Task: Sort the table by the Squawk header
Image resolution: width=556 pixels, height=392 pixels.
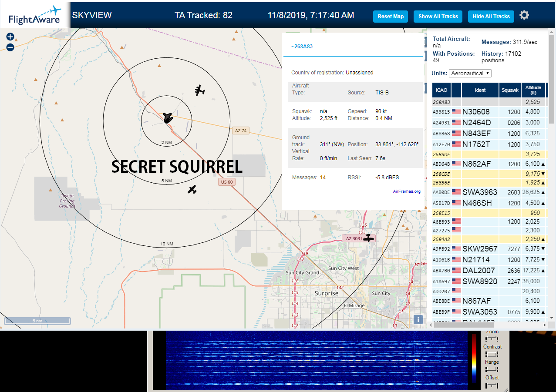Action: [510, 90]
